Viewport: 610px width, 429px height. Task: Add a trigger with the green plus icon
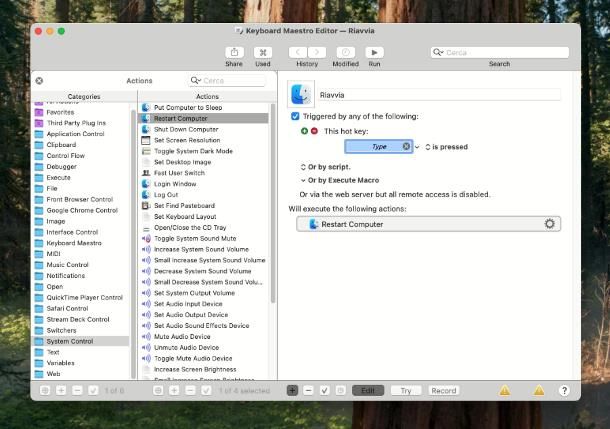[305, 131]
